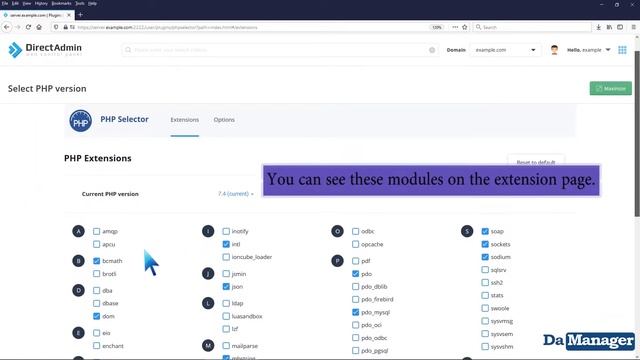Uncheck the soap extension
Screen dimensions: 640x360
tap(485, 231)
